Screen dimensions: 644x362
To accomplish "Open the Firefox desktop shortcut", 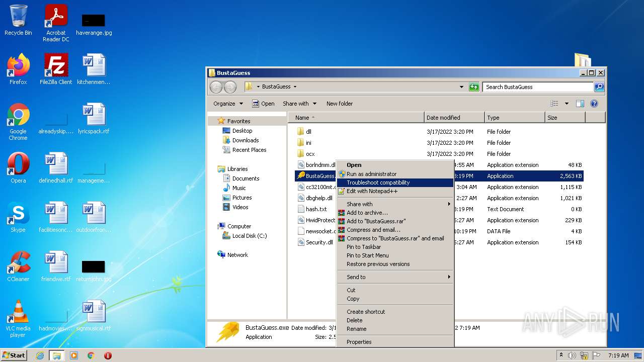I will pos(18,69).
